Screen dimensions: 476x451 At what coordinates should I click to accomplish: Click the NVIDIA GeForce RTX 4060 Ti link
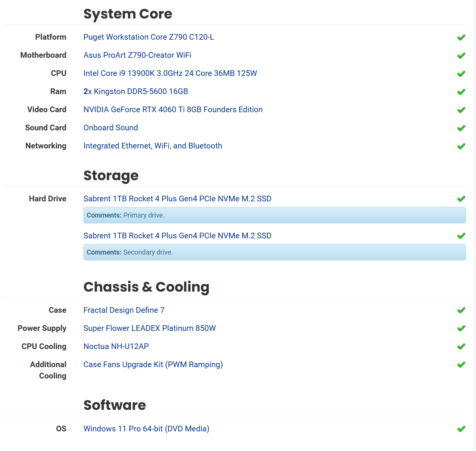pos(173,110)
